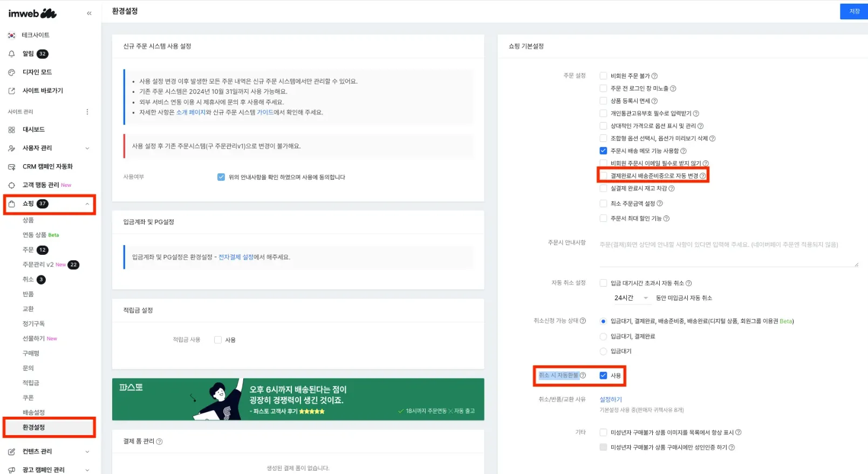Image resolution: width=868 pixels, height=474 pixels.
Task: Expand the 컨텐츠 관리 chevron
Action: pos(87,452)
